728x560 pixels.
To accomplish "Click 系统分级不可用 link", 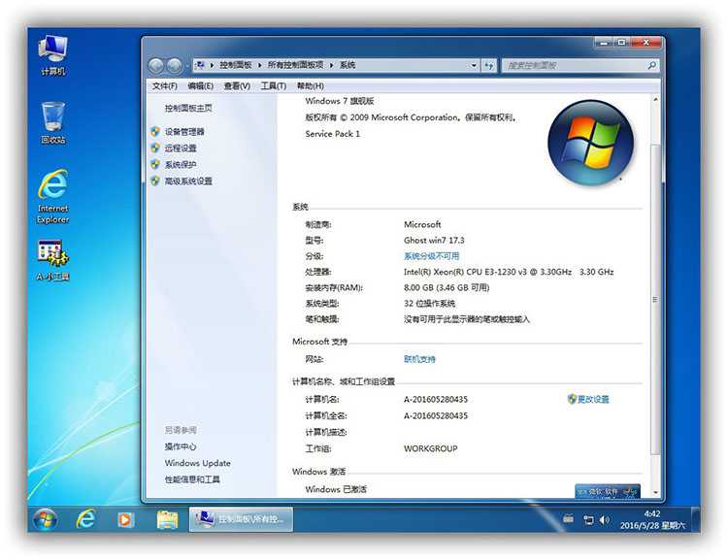I will 431,256.
